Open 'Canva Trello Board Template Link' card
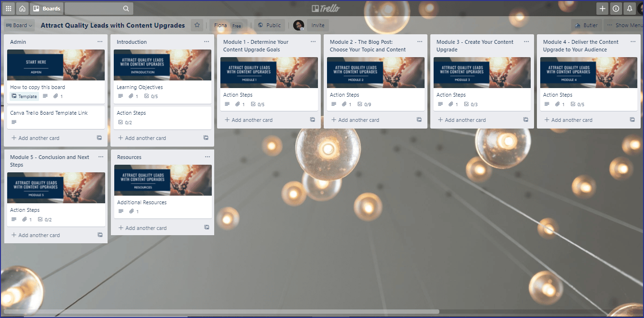The width and height of the screenshot is (644, 318). coord(56,118)
